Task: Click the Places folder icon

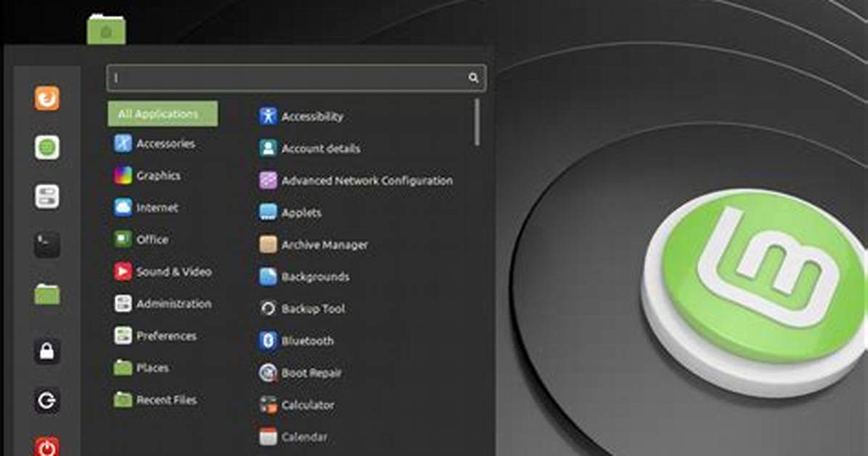Action: coord(123,367)
